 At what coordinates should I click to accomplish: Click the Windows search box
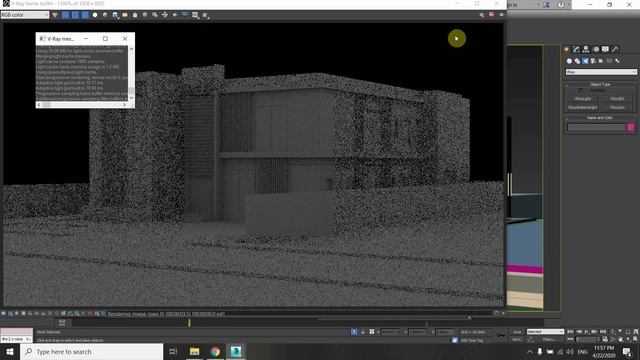[x=91, y=351]
